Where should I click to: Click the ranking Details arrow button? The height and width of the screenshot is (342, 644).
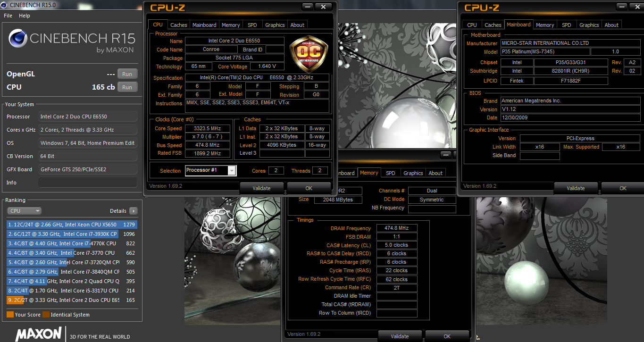pos(134,211)
